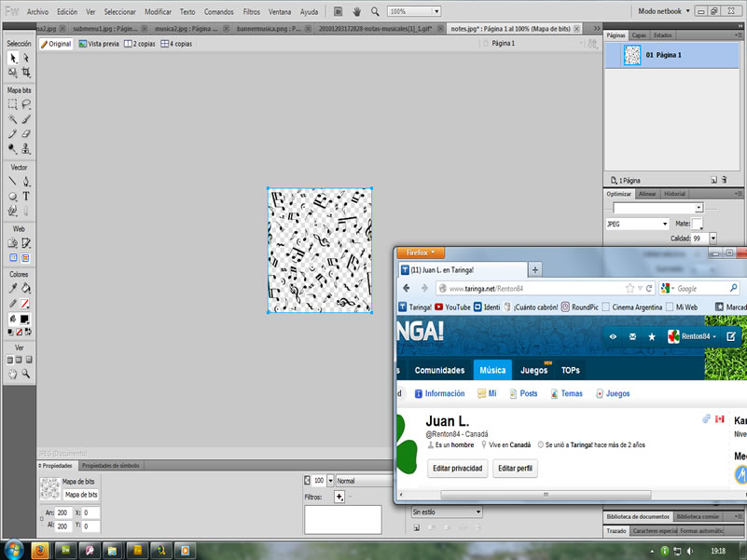Open the Música tab on Taringa
Screen dimensions: 747x560
coord(492,370)
